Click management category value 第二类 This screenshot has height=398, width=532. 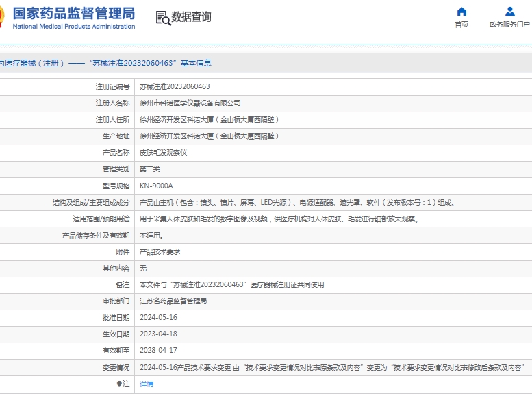(x=150, y=169)
